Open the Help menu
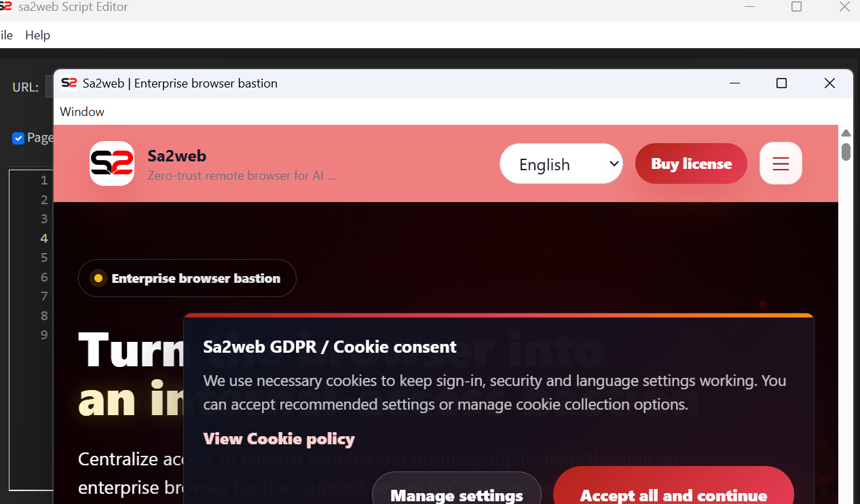The width and height of the screenshot is (860, 504). [38, 35]
